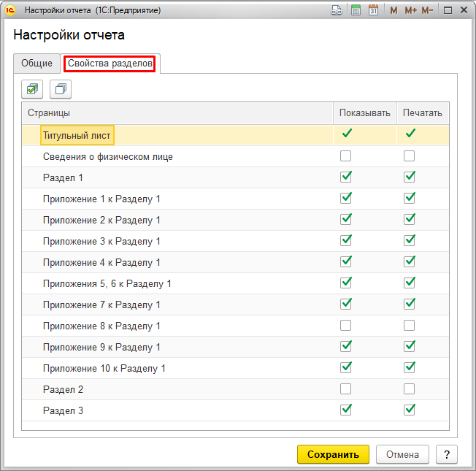Click the printer icon in title bar
Viewport: 476px width, 471px height.
(x=337, y=11)
